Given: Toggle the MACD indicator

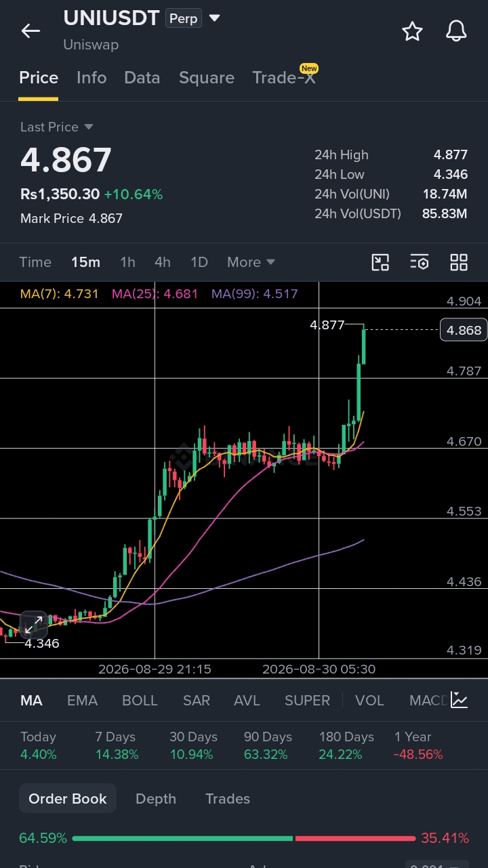Looking at the screenshot, I should click(x=428, y=701).
